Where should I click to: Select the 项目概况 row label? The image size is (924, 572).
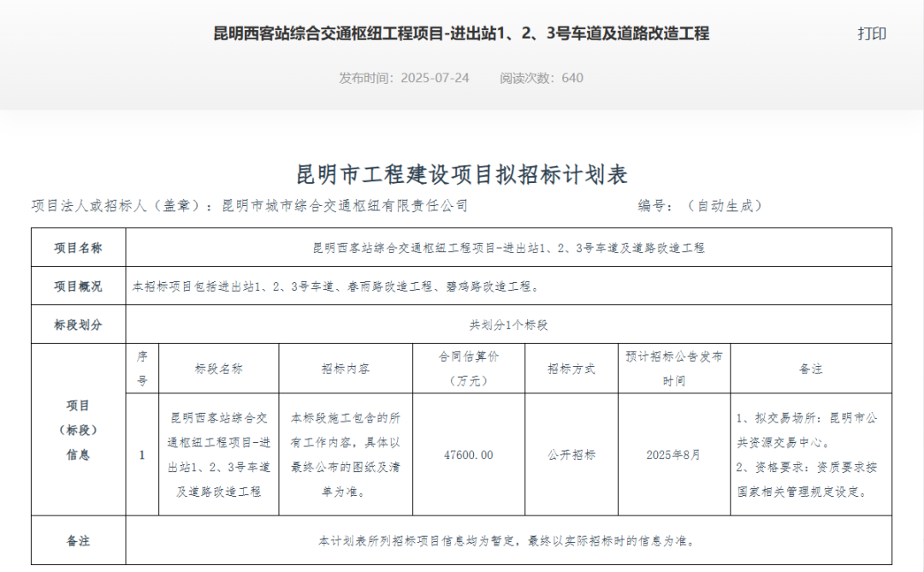pyautogui.click(x=78, y=286)
